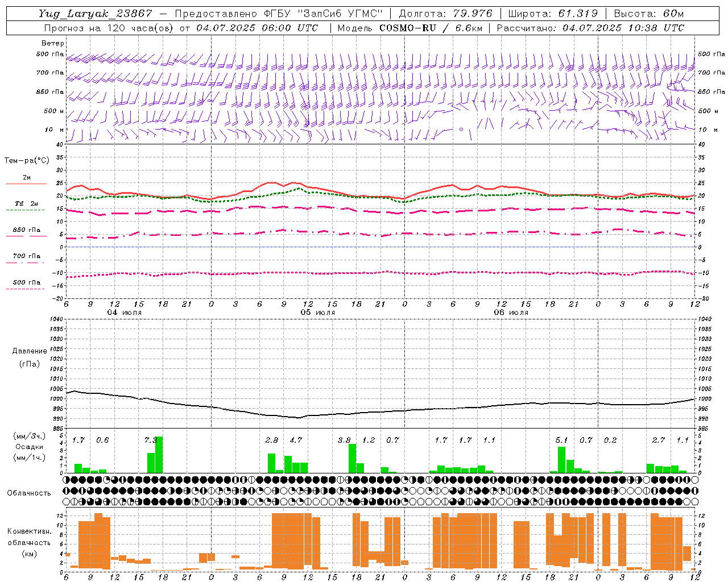Click the 2.8 precipitation value
728x582 pixels.
272,440
